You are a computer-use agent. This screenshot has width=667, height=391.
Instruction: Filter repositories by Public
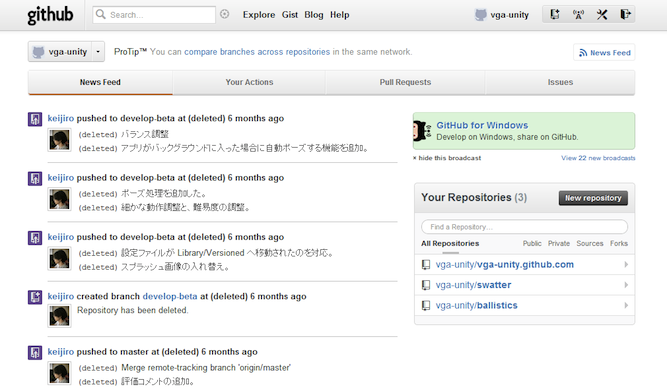tap(532, 243)
